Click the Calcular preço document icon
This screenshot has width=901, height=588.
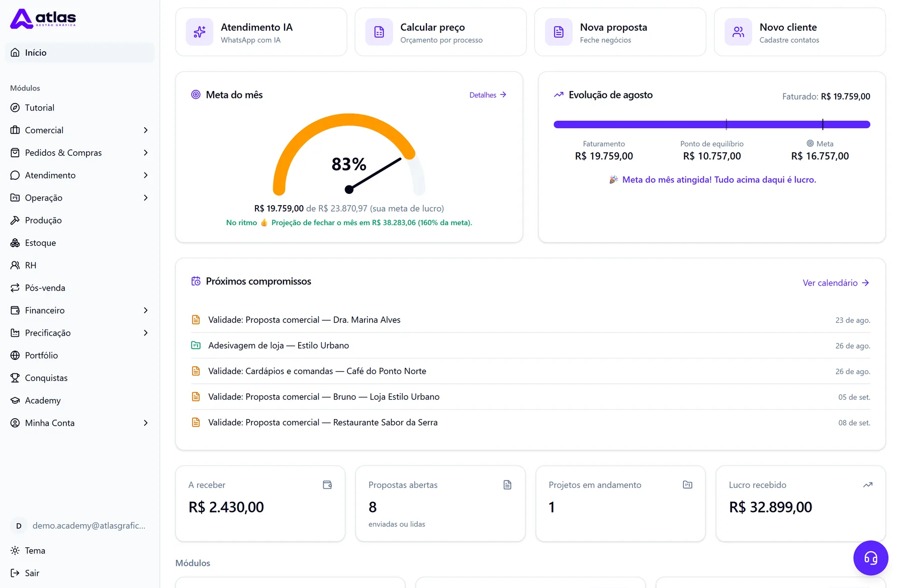click(379, 32)
